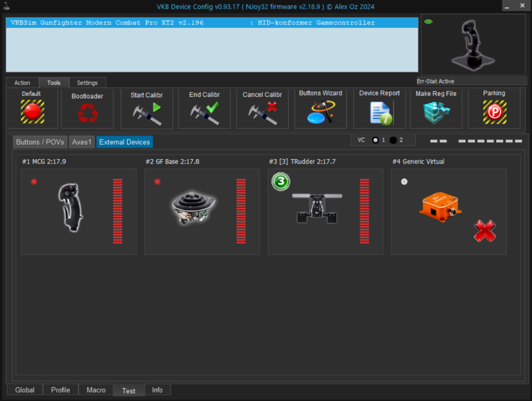
Task: Click the Err-Stat Active status label
Action: pos(435,81)
